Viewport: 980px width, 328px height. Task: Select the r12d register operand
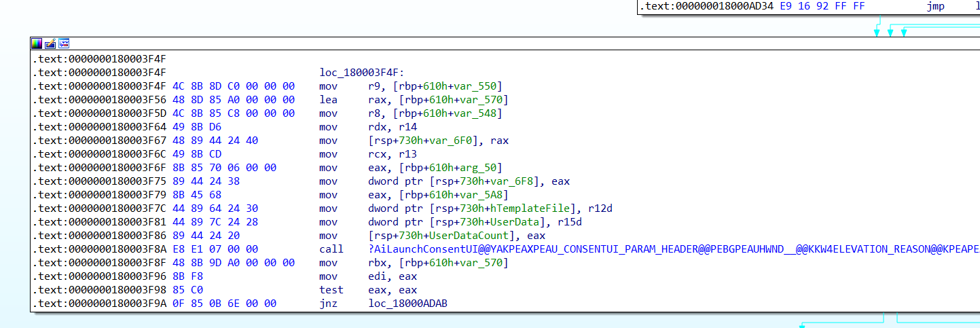(602, 208)
